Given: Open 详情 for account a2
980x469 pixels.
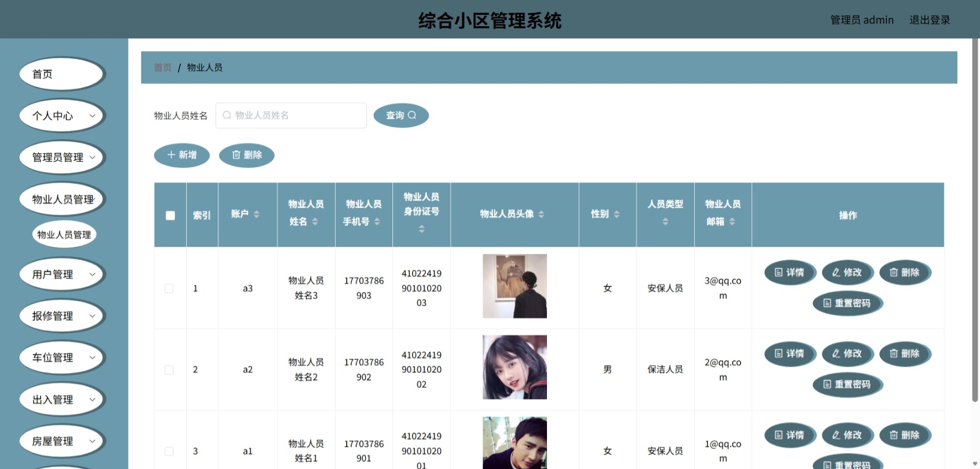Looking at the screenshot, I should (x=789, y=353).
